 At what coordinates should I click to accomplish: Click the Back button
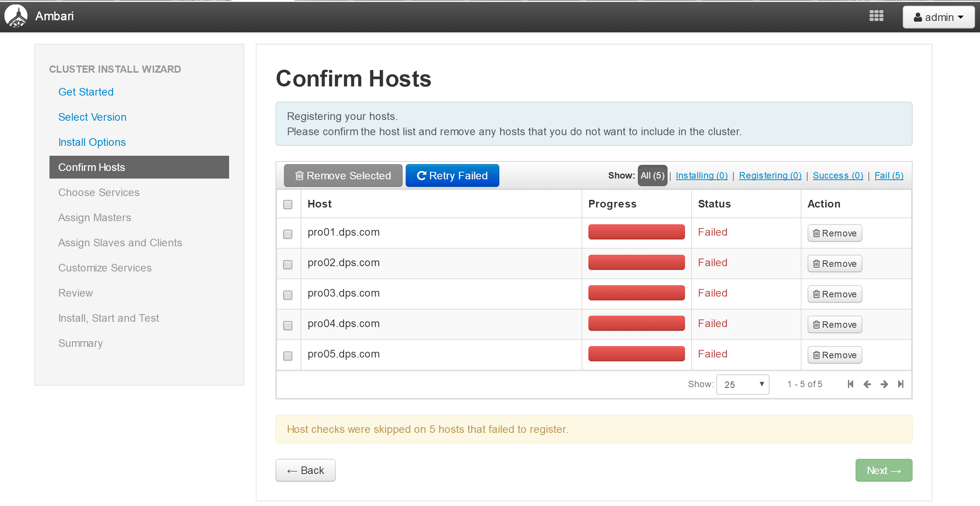pos(306,470)
